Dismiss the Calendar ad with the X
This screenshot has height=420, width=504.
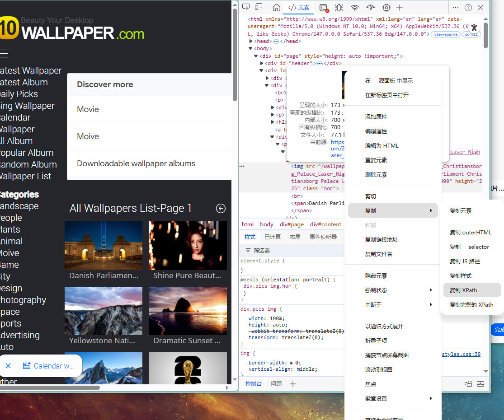coord(8,366)
